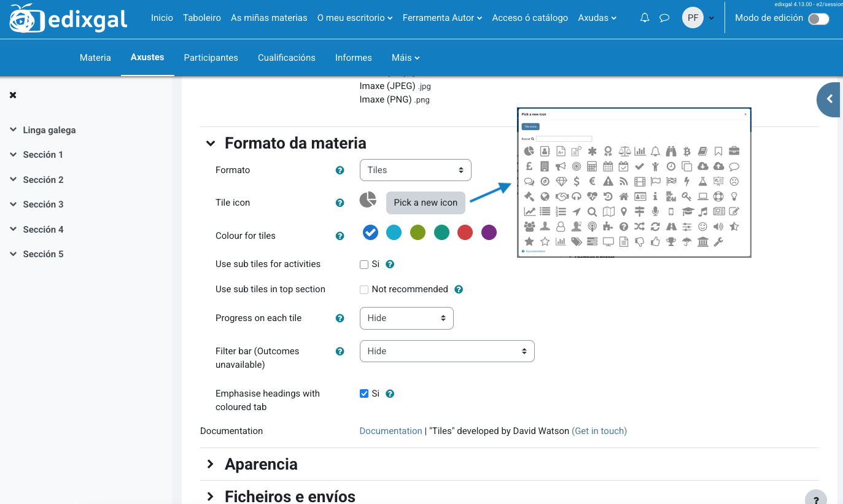This screenshot has height=504, width=843.
Task: Click help icon beside Tile icon
Action: click(x=340, y=203)
